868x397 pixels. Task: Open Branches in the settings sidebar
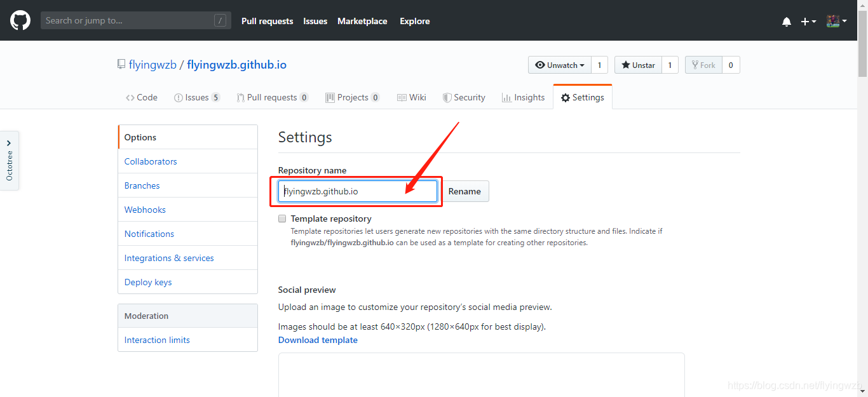[x=187, y=185]
